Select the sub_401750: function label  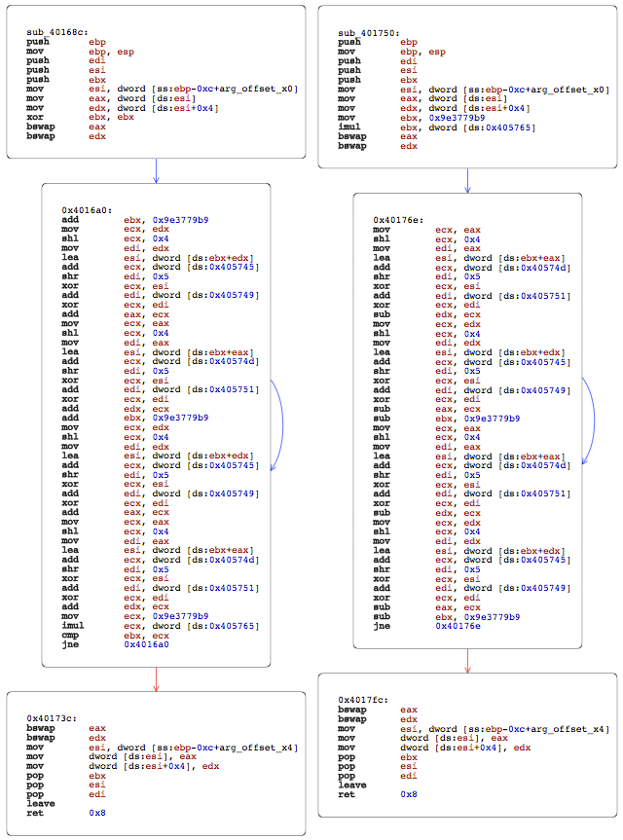pos(369,33)
